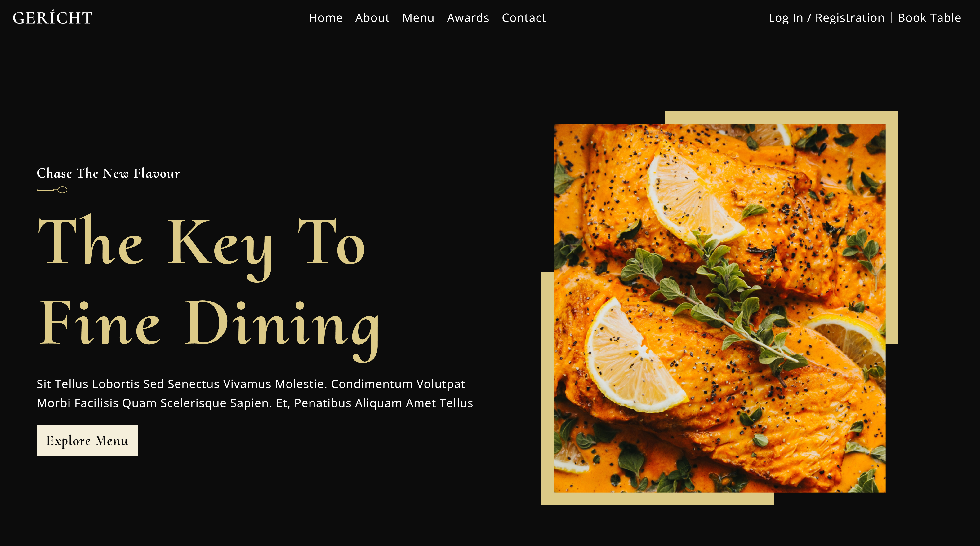Click the salmon dish hero image
980x546 pixels.
pos(719,308)
